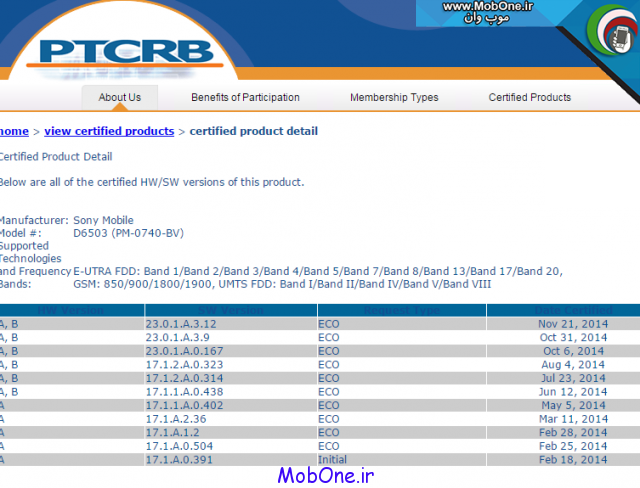640x488 pixels.
Task: Click the Initial request type cell
Action: point(333,460)
